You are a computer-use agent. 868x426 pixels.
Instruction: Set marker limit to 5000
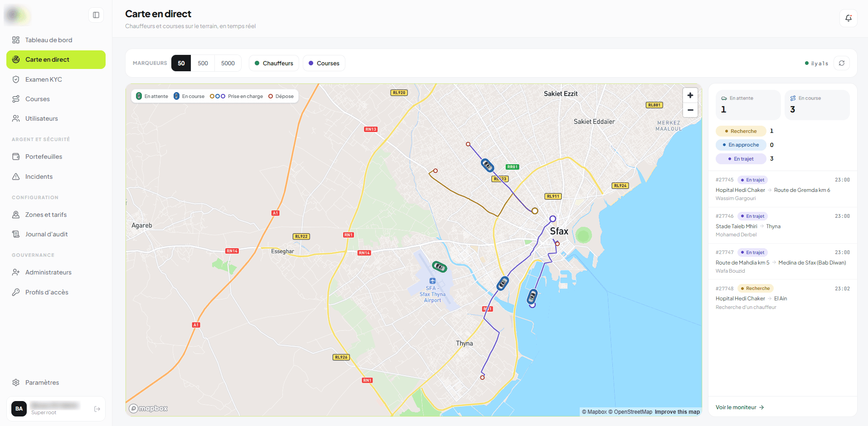(228, 63)
